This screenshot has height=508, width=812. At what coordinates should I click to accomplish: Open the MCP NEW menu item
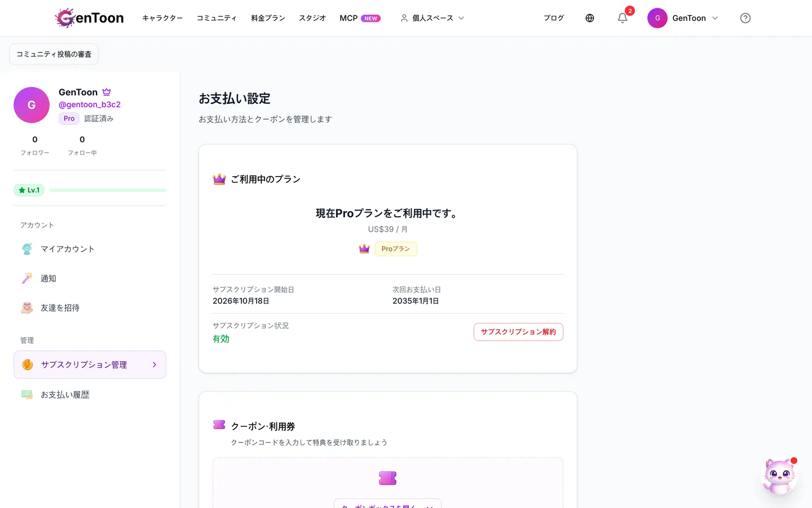[x=360, y=18]
